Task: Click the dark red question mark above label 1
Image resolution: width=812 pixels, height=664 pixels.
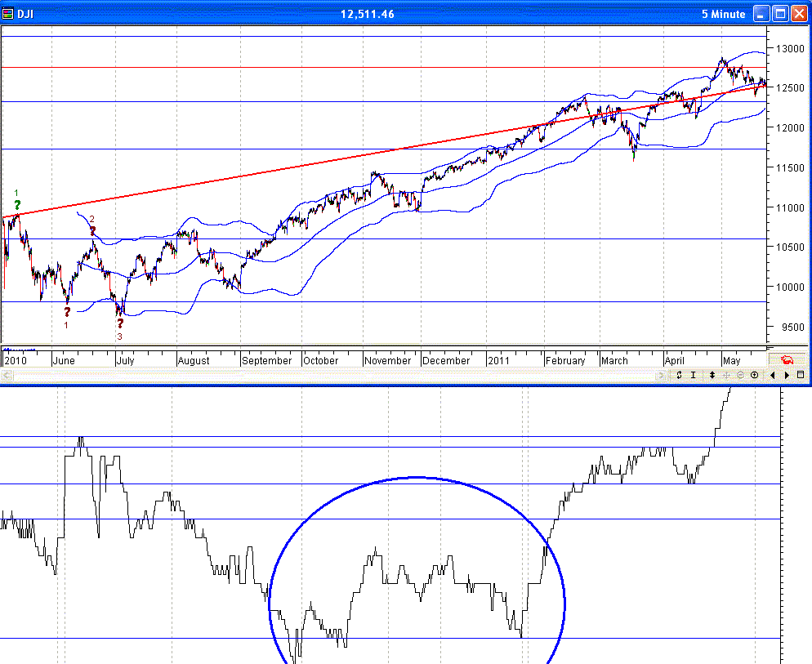Action: (x=67, y=312)
